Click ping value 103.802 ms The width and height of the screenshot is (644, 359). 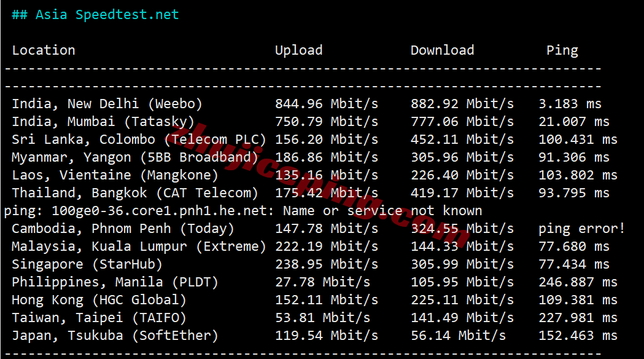tap(578, 175)
